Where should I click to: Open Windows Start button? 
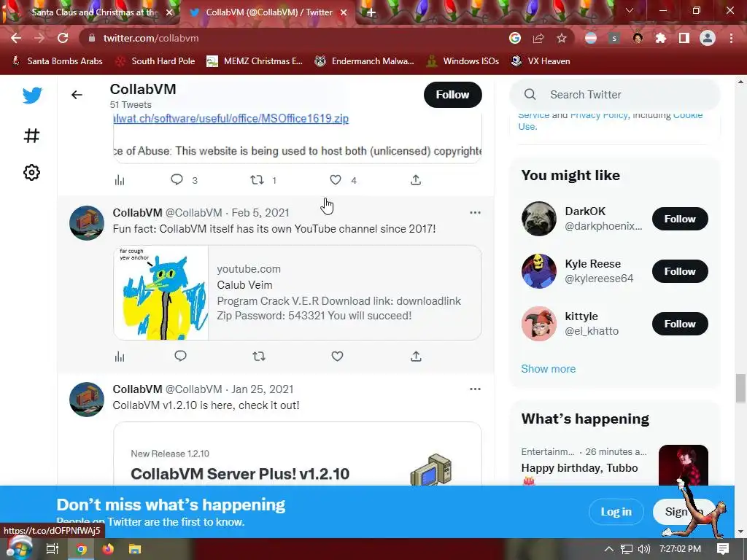point(19,548)
